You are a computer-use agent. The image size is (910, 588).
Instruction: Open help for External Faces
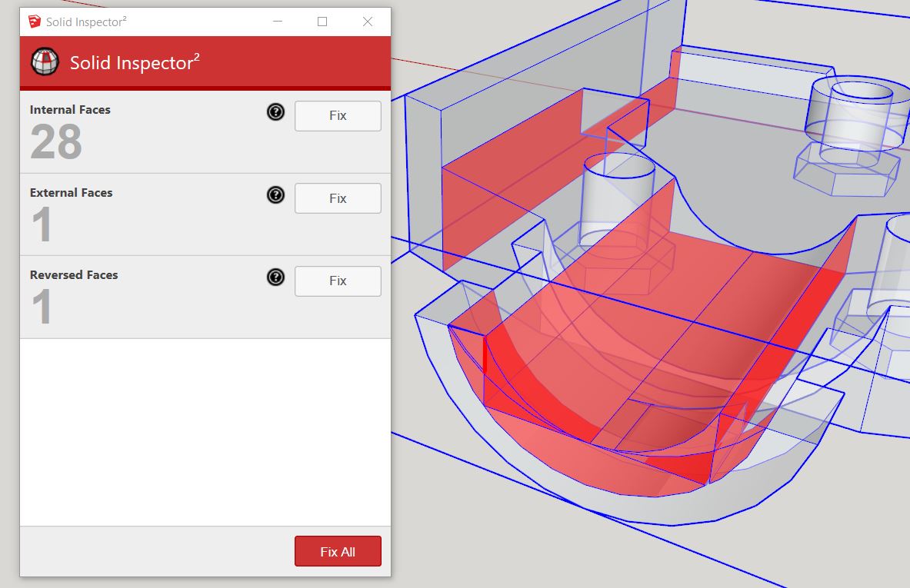click(x=275, y=195)
